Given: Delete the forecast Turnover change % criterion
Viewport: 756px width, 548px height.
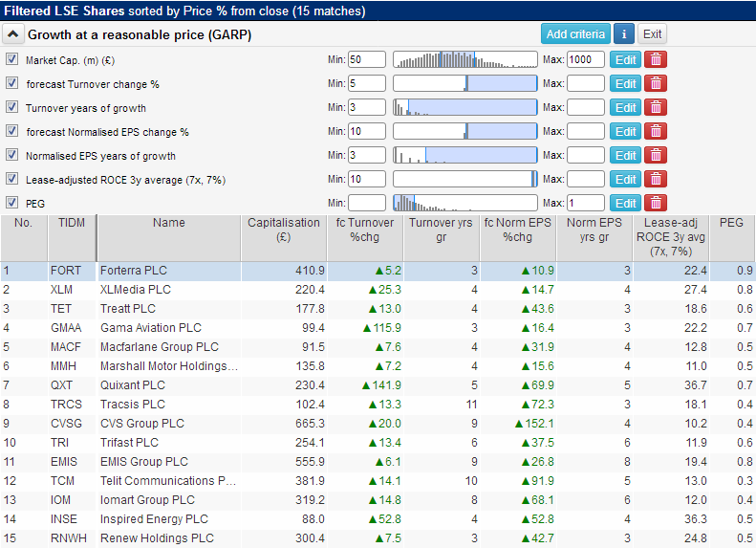Looking at the screenshot, I should point(656,83).
